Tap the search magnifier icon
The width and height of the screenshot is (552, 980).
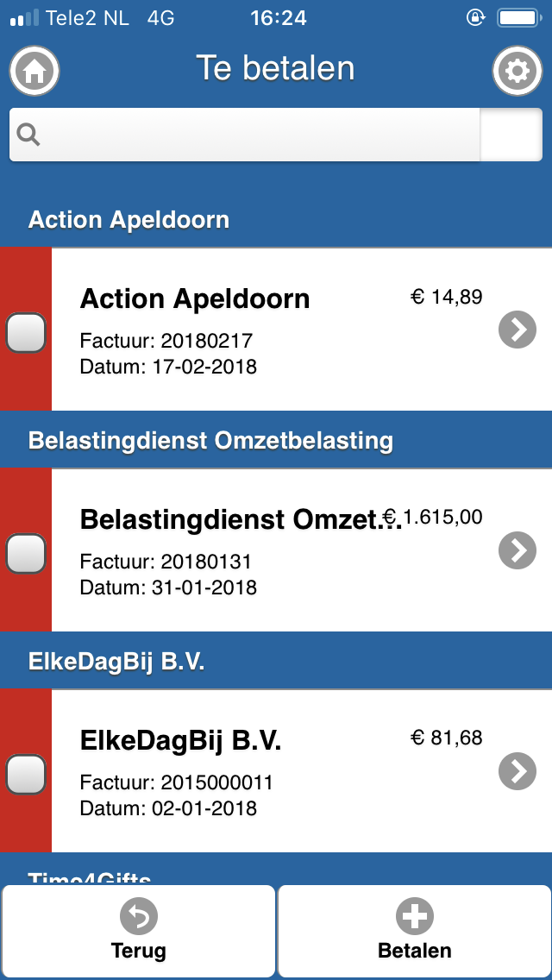tap(28, 135)
